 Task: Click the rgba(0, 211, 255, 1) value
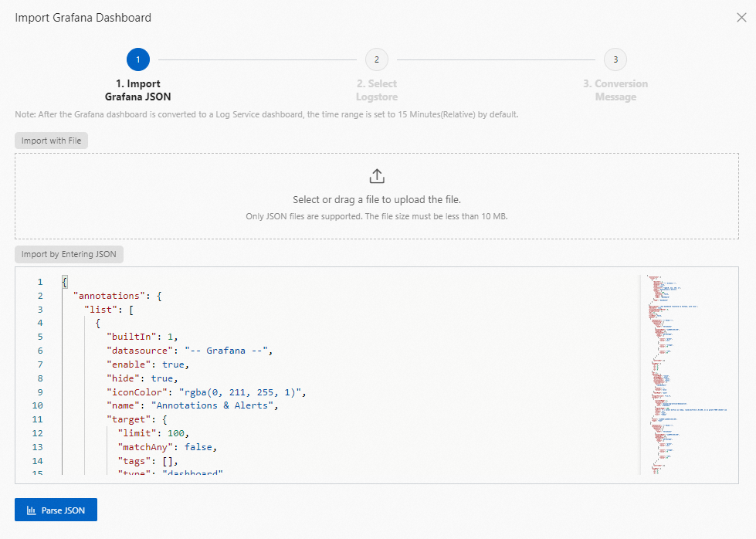(x=240, y=392)
